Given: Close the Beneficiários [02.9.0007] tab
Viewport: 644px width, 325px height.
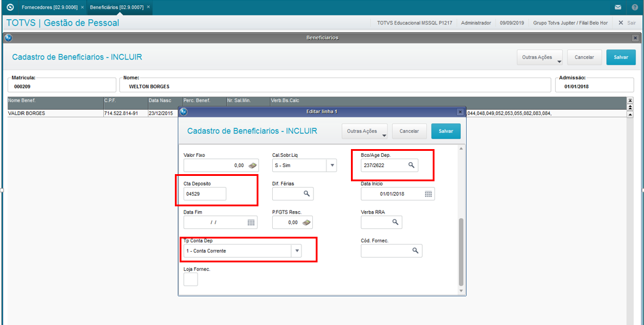Looking at the screenshot, I should pos(148,7).
